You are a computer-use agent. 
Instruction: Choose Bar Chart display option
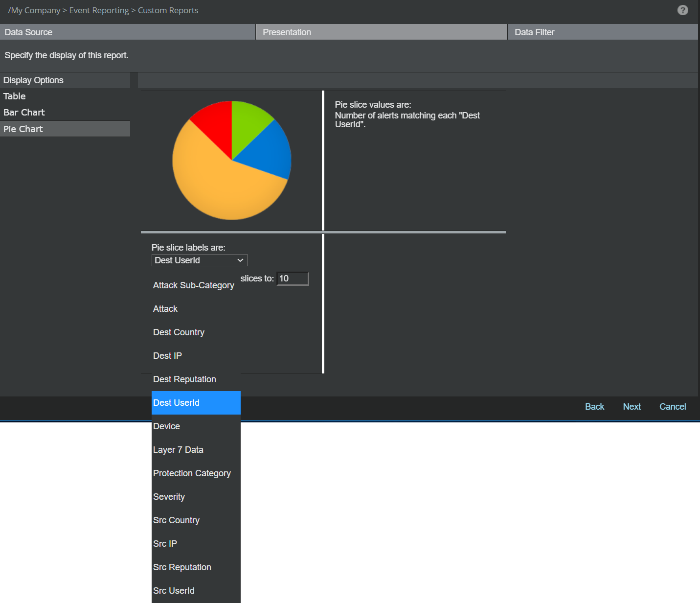pos(65,113)
